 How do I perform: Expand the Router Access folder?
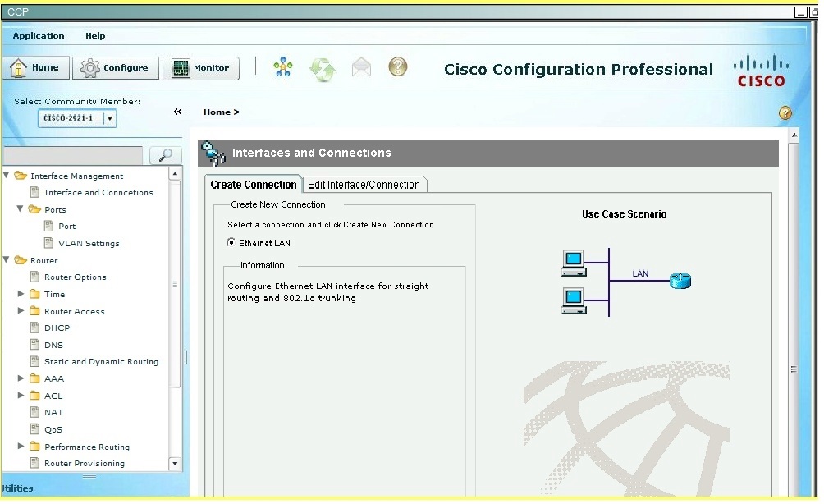(x=21, y=310)
